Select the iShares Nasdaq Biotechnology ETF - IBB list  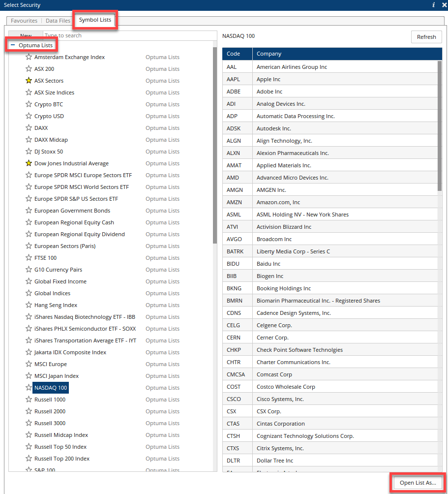pos(85,317)
